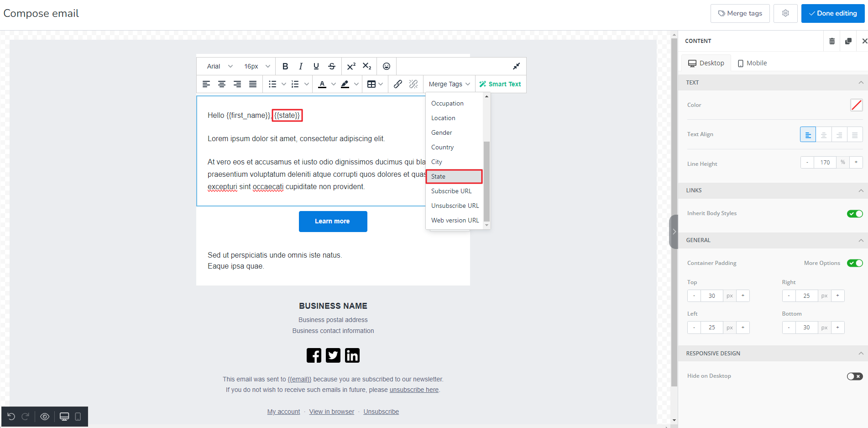Increase Line Height with the plus stepper

click(856, 162)
